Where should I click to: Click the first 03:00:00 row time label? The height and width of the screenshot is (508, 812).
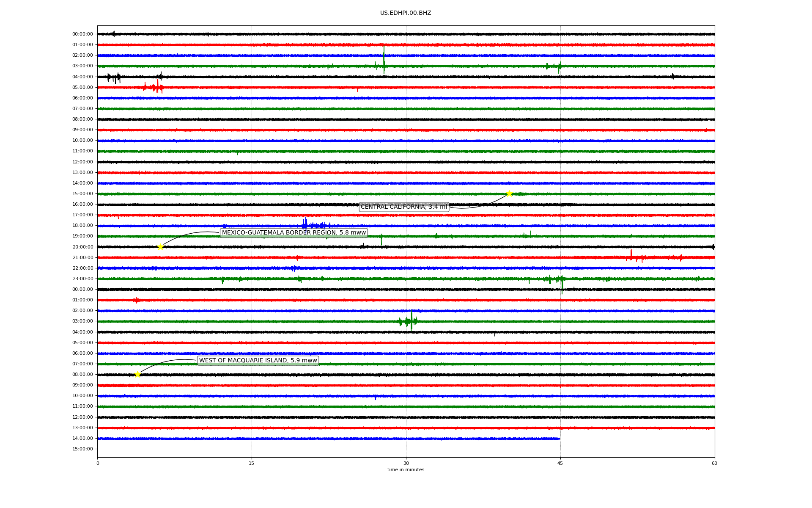point(82,66)
